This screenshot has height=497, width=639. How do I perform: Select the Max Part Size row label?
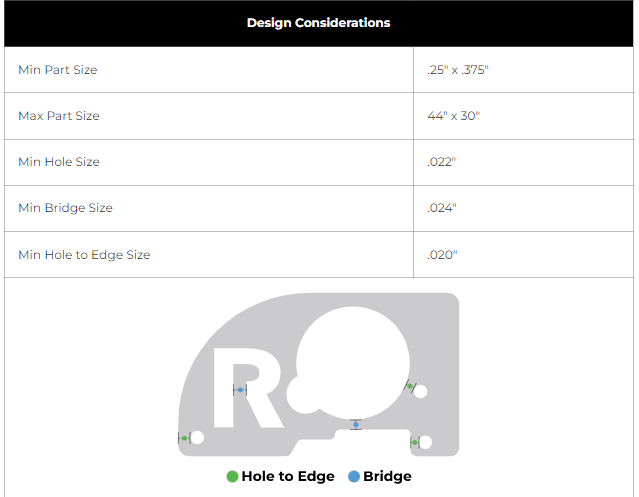click(59, 116)
